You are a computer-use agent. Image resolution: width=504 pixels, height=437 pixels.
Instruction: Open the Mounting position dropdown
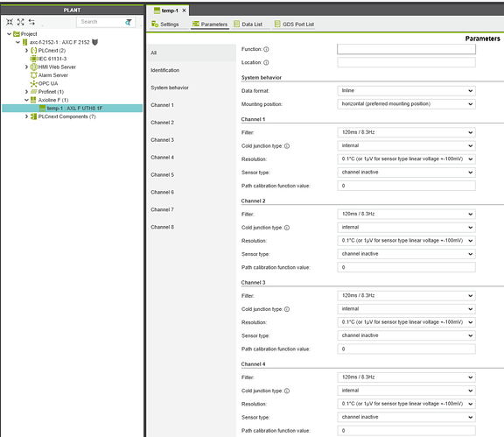[406, 104]
